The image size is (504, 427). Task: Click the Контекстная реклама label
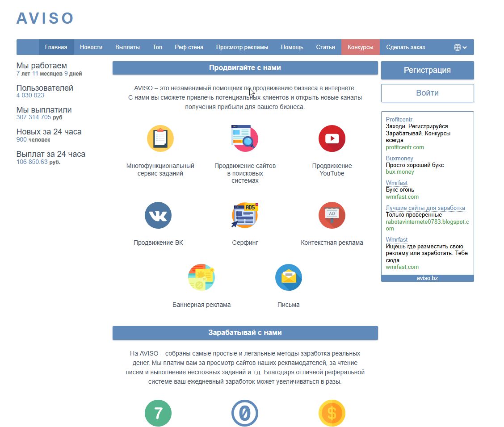332,243
